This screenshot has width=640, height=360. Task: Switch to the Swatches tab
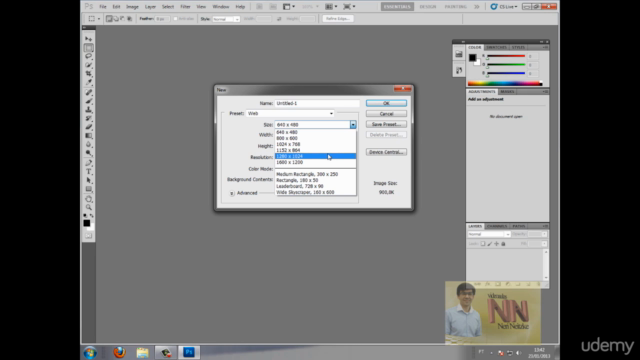(496, 47)
